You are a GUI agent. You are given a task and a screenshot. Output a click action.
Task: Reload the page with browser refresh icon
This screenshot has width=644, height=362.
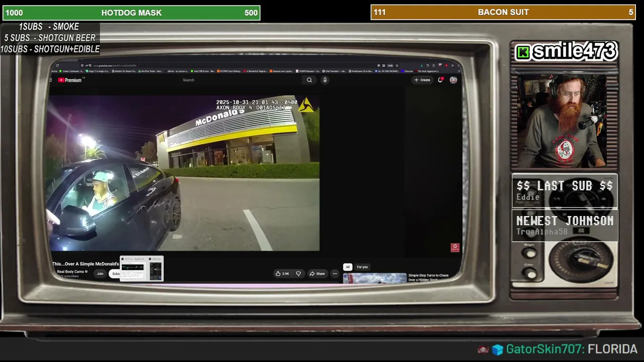(57, 65)
